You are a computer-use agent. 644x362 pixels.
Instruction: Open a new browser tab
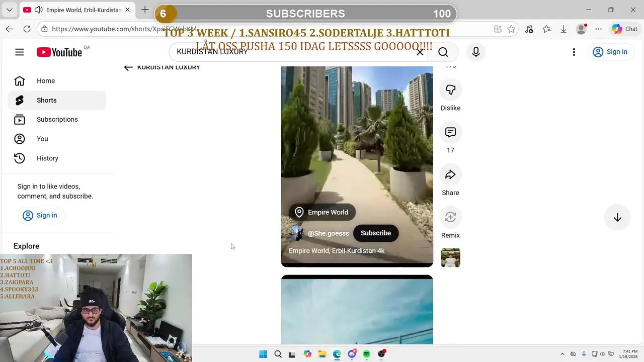(145, 10)
